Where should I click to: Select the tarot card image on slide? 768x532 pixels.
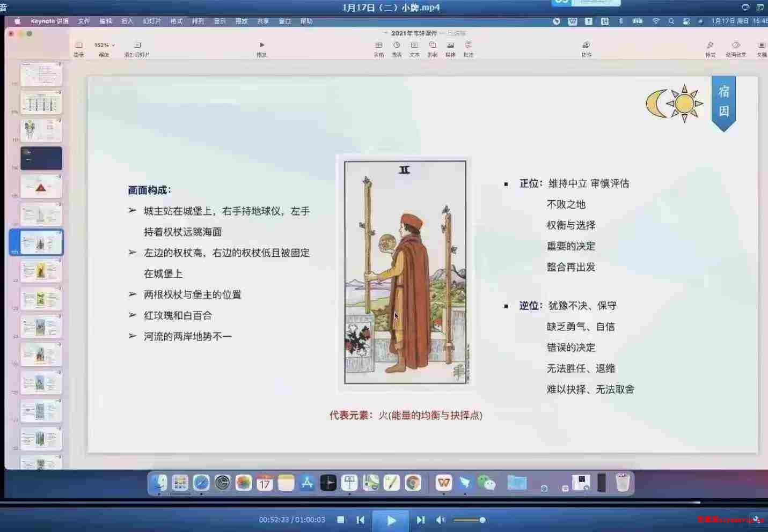pos(405,272)
